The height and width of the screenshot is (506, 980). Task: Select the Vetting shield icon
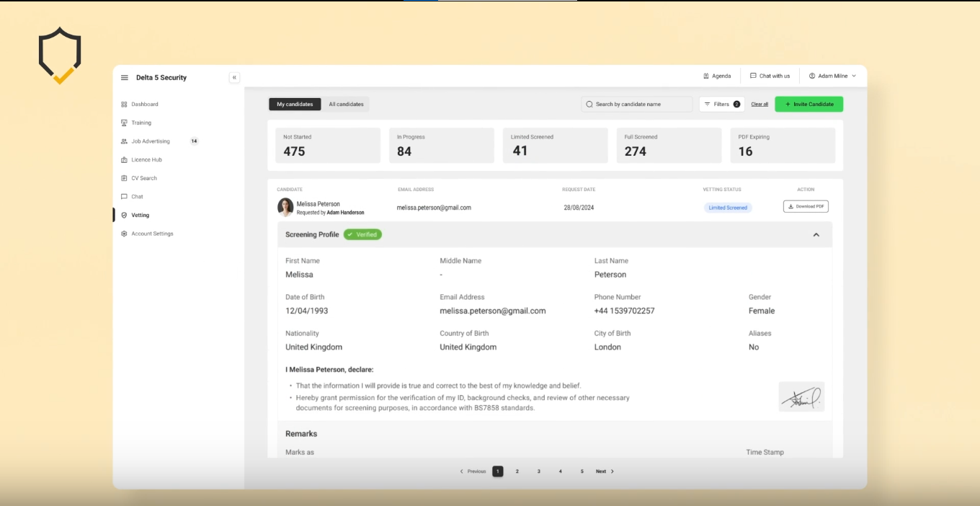tap(123, 215)
